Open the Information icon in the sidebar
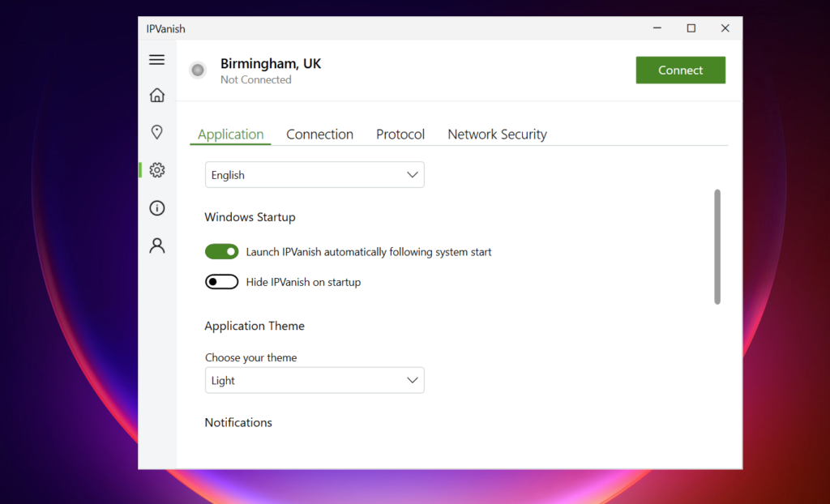This screenshot has height=504, width=830. [156, 208]
